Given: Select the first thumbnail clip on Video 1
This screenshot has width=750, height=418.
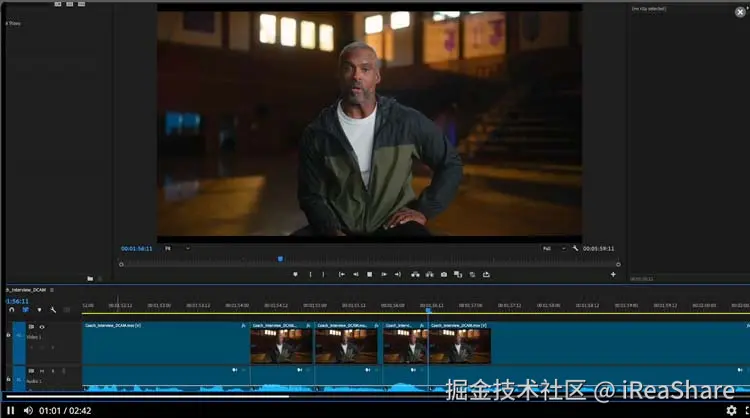Looking at the screenshot, I should [x=281, y=343].
